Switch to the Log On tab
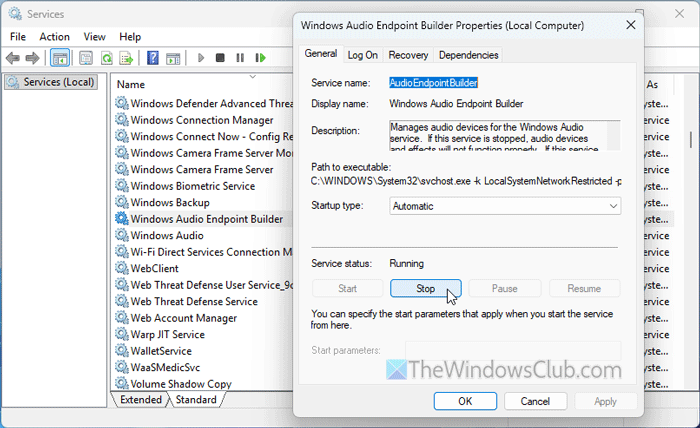 pyautogui.click(x=362, y=55)
